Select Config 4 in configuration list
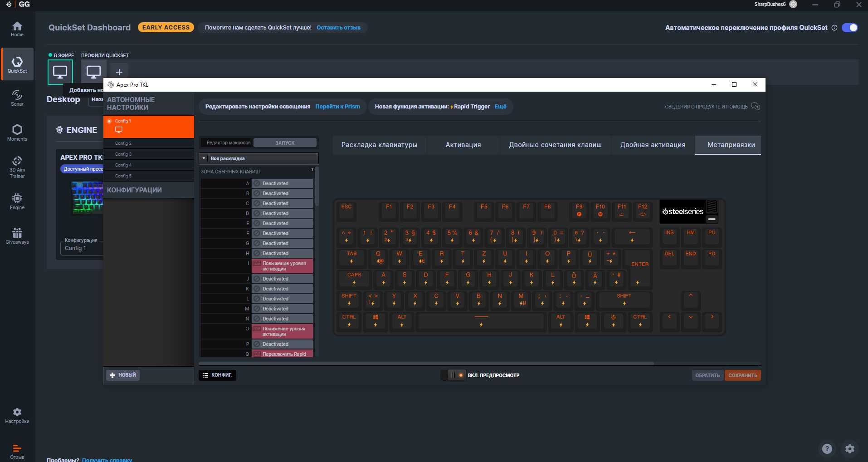868x462 pixels. (149, 165)
